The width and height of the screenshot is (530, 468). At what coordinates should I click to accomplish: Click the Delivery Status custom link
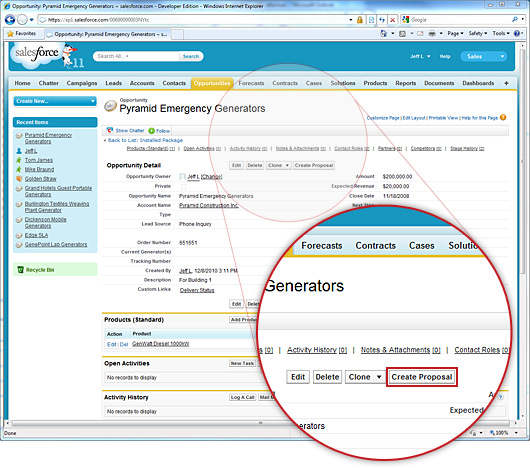(x=197, y=290)
